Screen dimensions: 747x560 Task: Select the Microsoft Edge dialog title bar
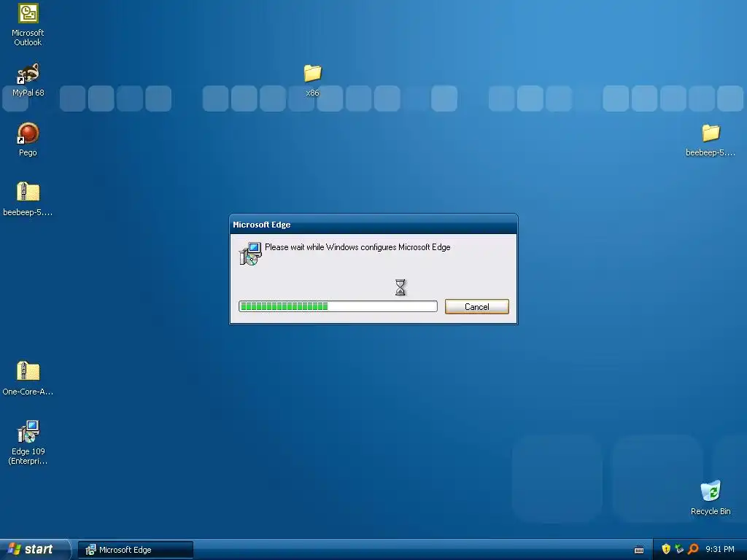pos(373,225)
